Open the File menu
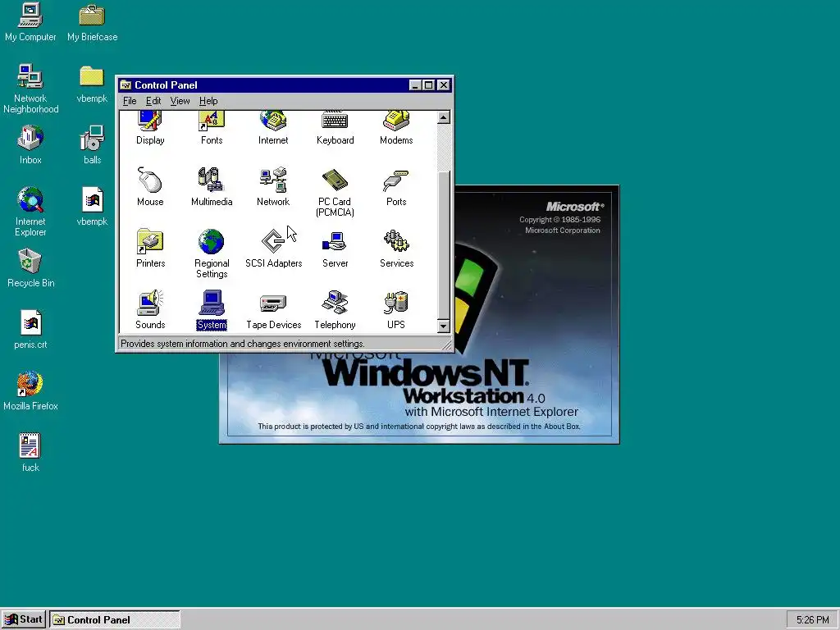This screenshot has height=630, width=840. (x=130, y=101)
